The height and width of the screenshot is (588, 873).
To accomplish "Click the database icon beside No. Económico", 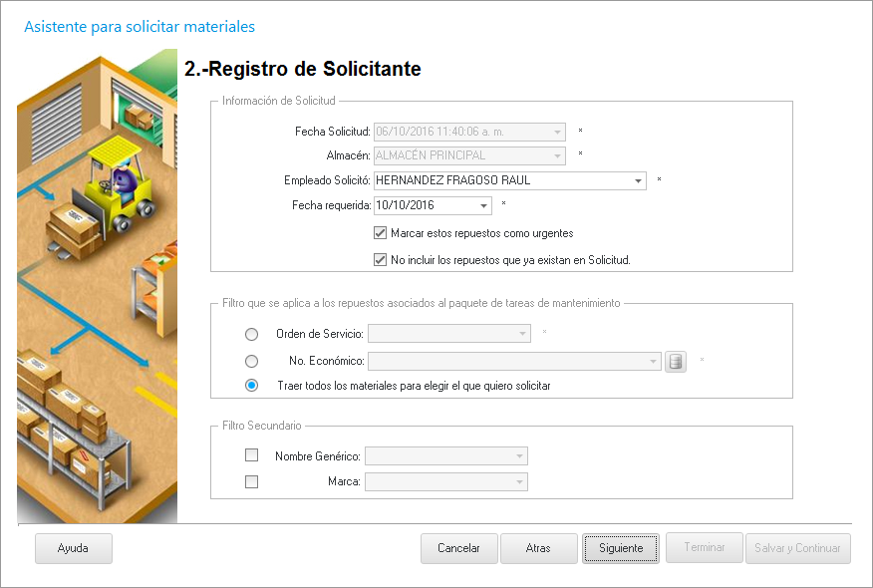I will [x=676, y=361].
